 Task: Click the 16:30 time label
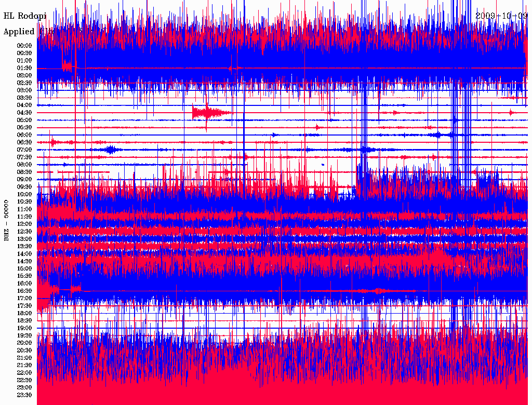coord(24,291)
